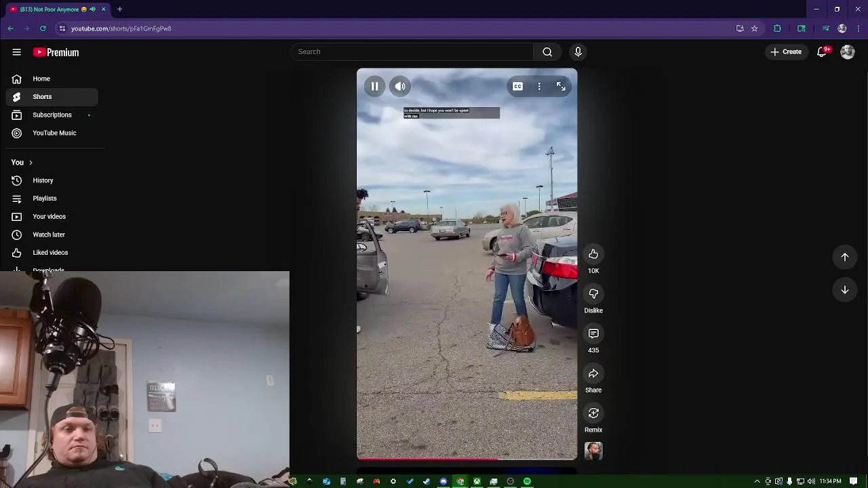Bookmark this page with star icon
The height and width of the screenshot is (488, 868).
pos(754,28)
